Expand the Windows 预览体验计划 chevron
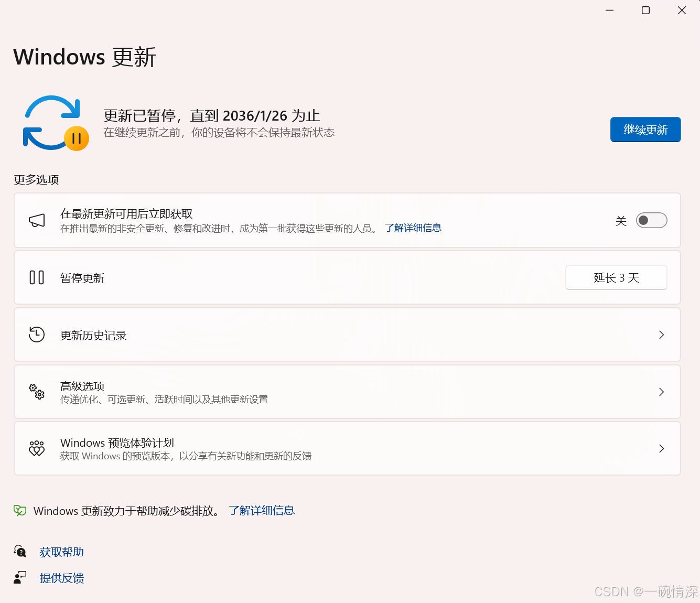 661,448
